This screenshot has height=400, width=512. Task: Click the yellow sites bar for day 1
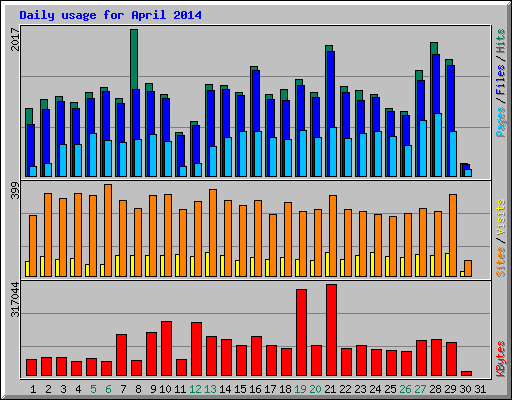point(28,269)
